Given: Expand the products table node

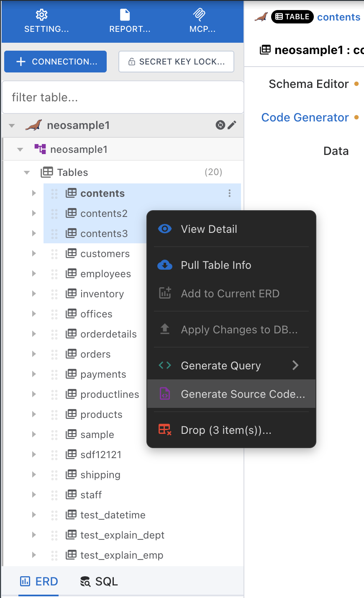Looking at the screenshot, I should 34,414.
